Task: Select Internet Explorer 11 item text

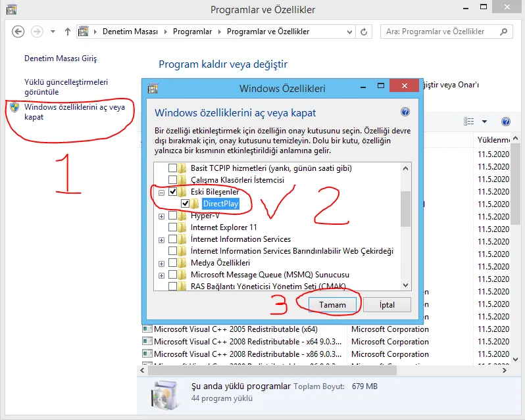Action: tap(224, 227)
